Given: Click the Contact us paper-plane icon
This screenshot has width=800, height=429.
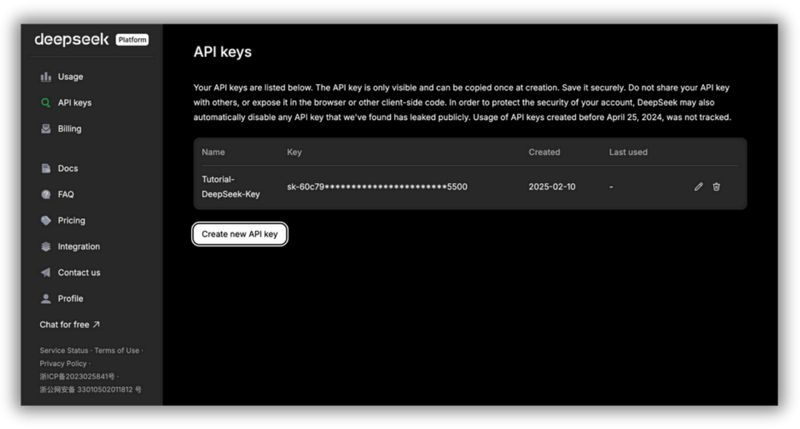Looking at the screenshot, I should tap(46, 272).
